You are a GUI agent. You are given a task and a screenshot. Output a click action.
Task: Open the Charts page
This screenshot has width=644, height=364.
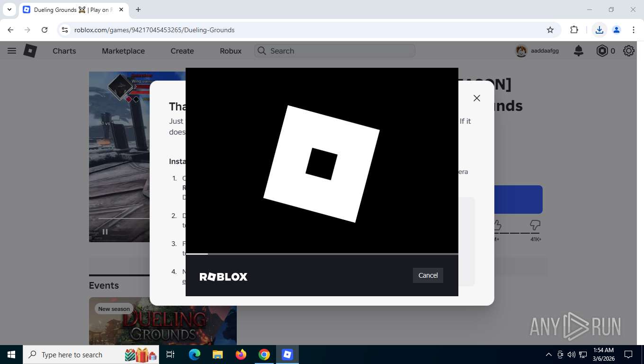coord(64,51)
